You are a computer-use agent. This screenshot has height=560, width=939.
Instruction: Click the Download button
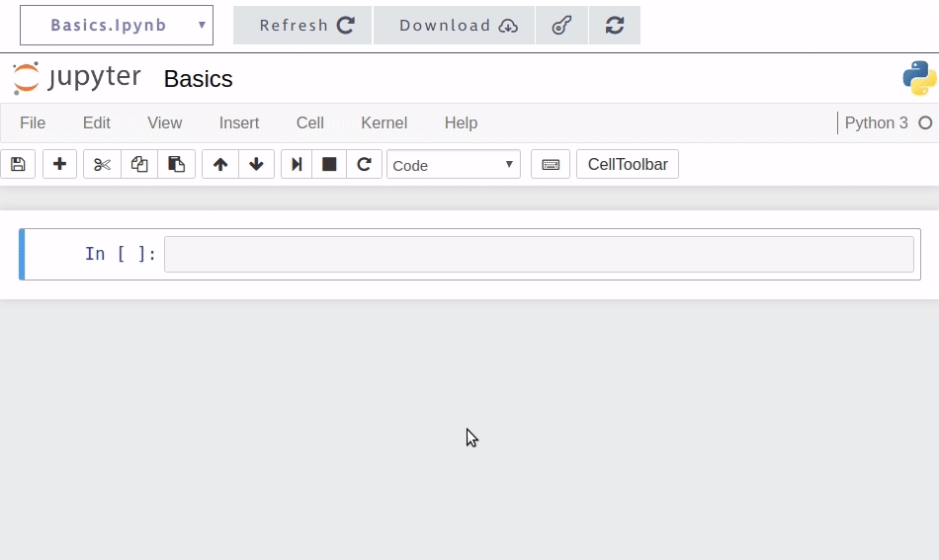(x=454, y=25)
